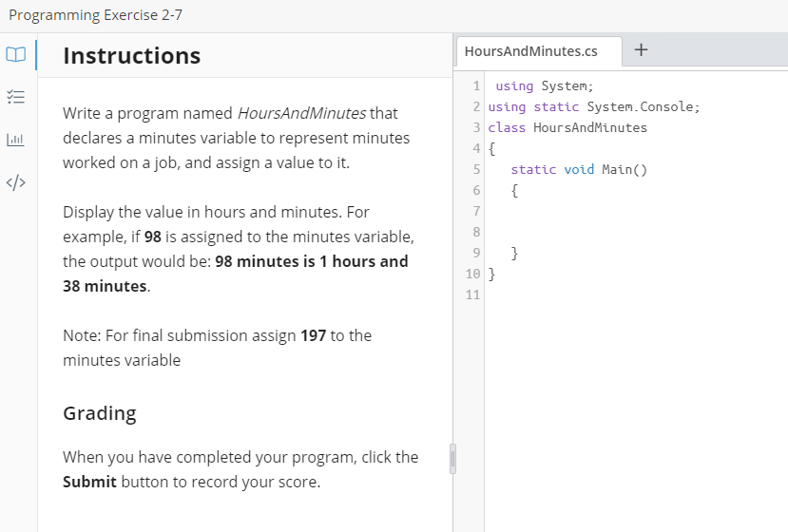
Task: Open the code brackets icon in sidebar
Action: point(15,182)
